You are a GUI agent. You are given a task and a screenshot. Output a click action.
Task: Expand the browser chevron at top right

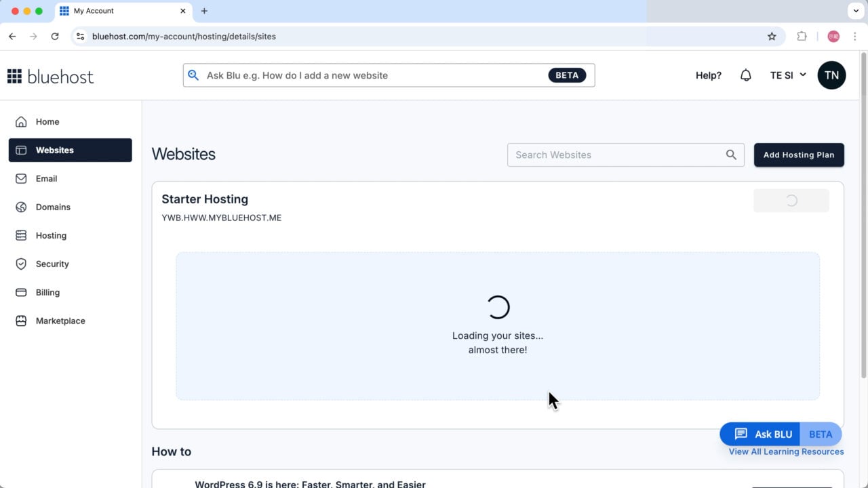856,11
